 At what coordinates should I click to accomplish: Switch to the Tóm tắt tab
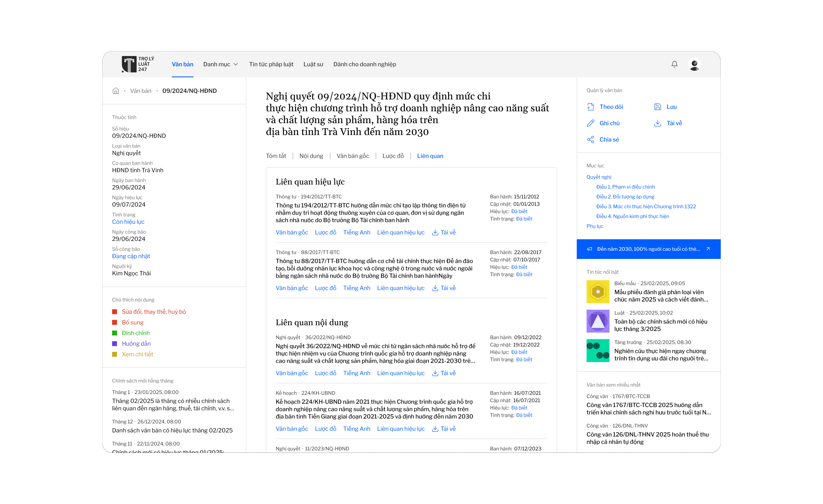pyautogui.click(x=276, y=156)
